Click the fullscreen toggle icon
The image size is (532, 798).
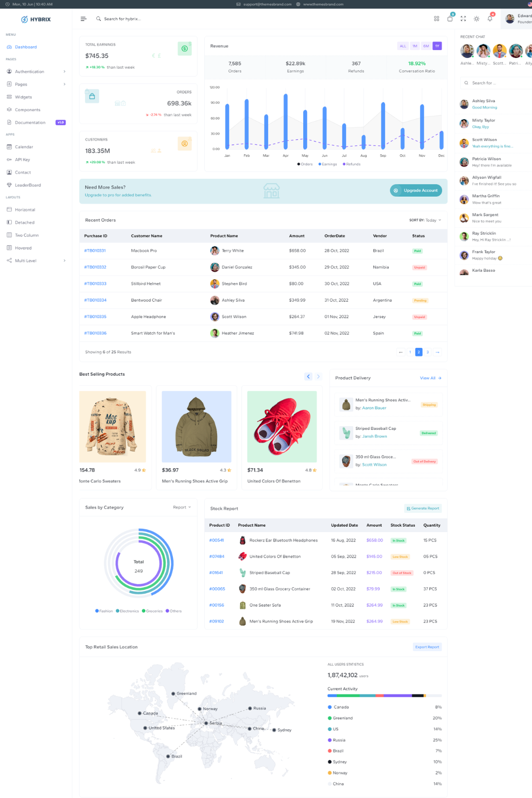tap(463, 19)
